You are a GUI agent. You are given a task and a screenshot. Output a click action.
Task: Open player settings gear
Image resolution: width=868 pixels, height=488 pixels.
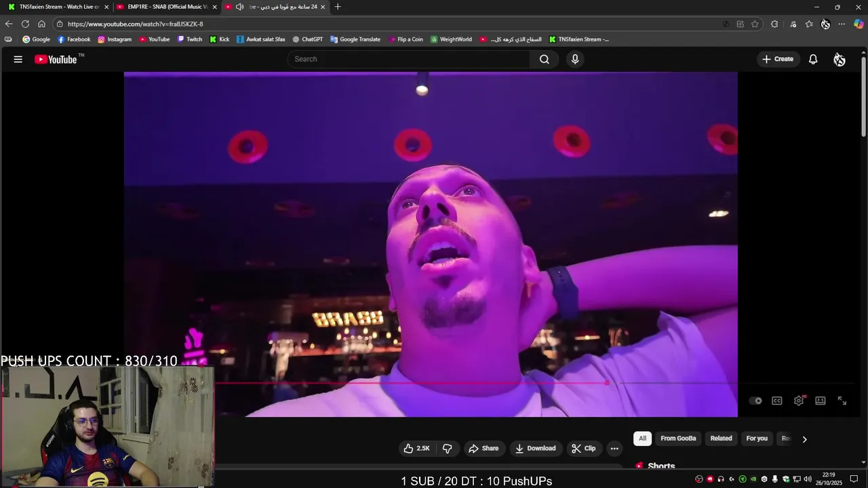[799, 401]
